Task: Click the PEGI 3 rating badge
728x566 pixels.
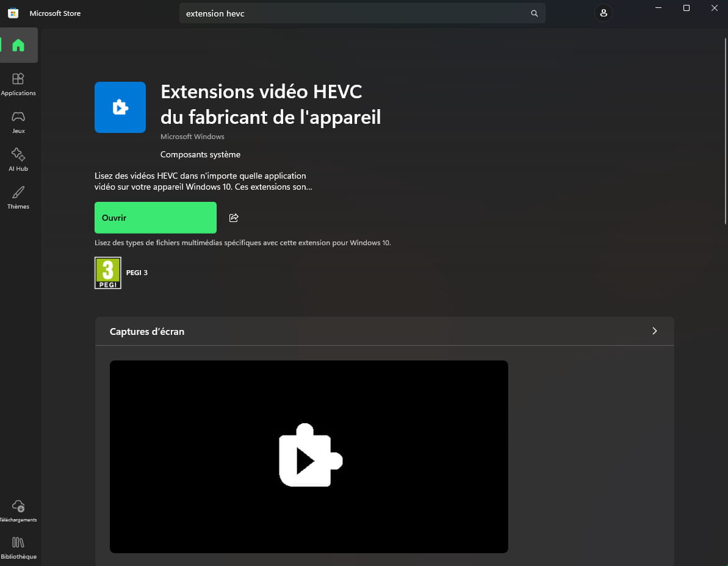Action: (x=108, y=273)
